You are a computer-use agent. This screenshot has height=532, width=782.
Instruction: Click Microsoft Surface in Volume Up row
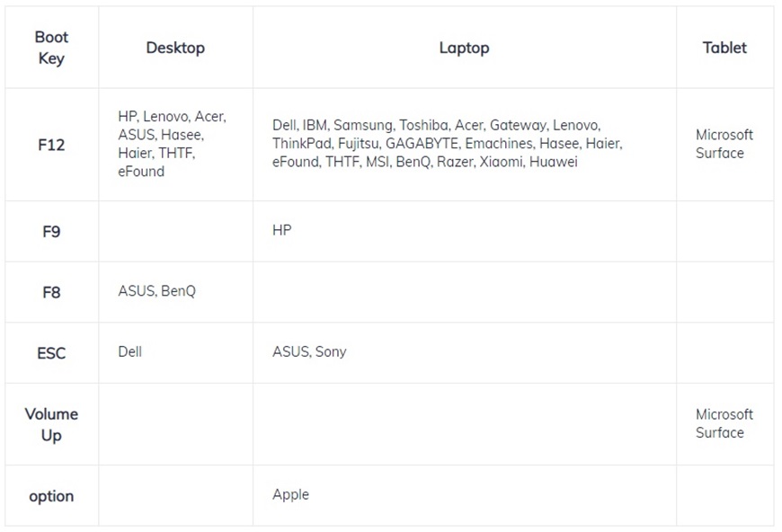724,423
